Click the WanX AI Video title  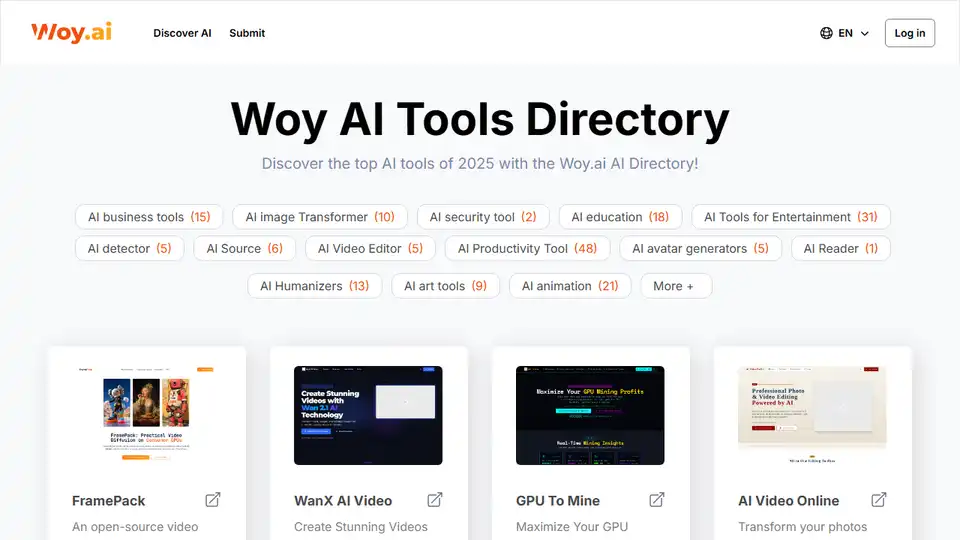[x=343, y=501]
